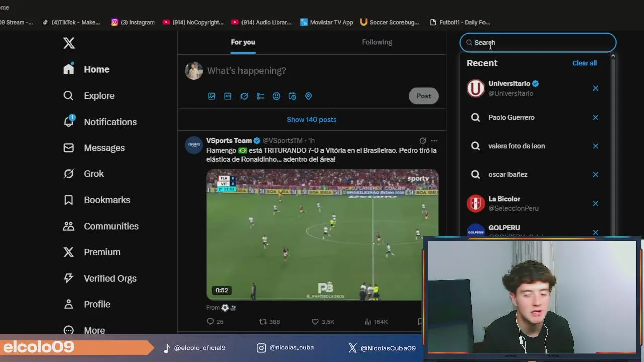Viewport: 644px width, 362px height.
Task: Open Profile in the sidebar
Action: pyautogui.click(x=87, y=304)
